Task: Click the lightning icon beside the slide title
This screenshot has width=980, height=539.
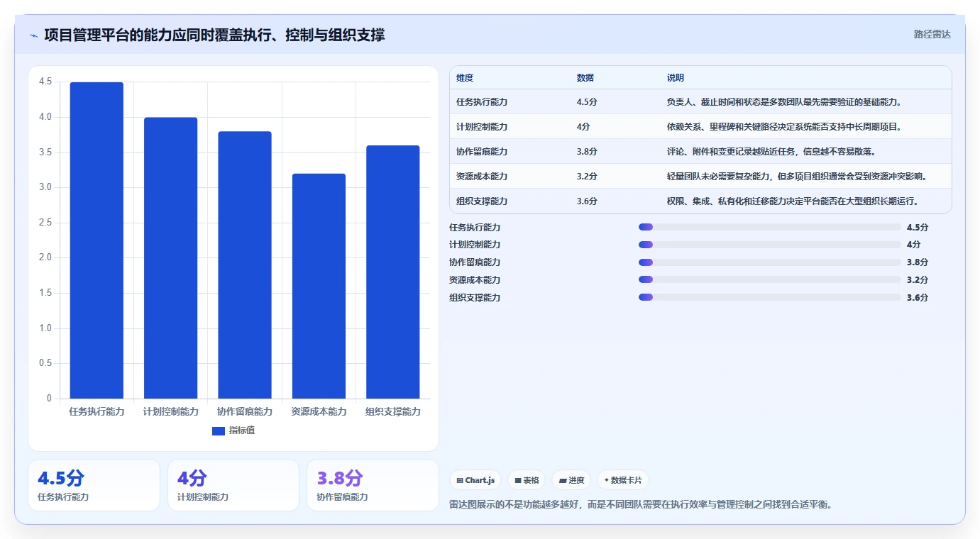Action: 34,35
